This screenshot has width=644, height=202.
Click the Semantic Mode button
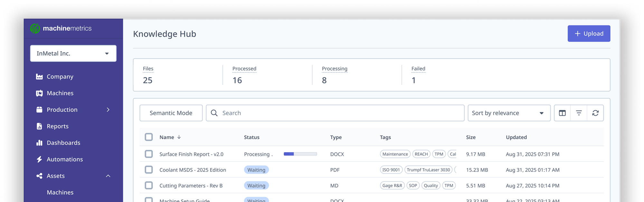(x=171, y=113)
